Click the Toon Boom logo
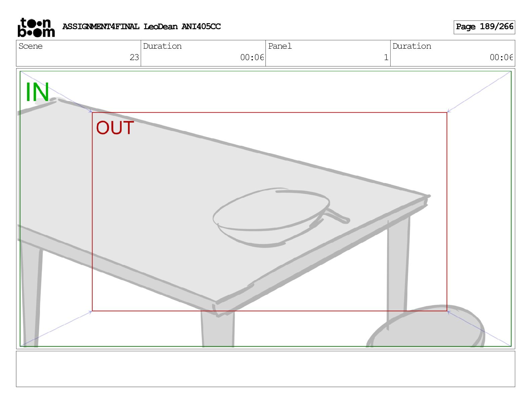 pos(36,27)
